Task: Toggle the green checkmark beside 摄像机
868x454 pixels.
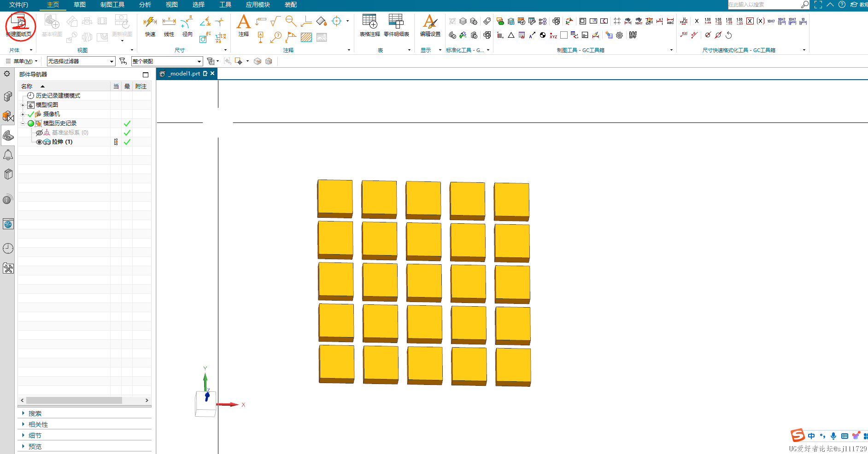Action: pyautogui.click(x=31, y=114)
